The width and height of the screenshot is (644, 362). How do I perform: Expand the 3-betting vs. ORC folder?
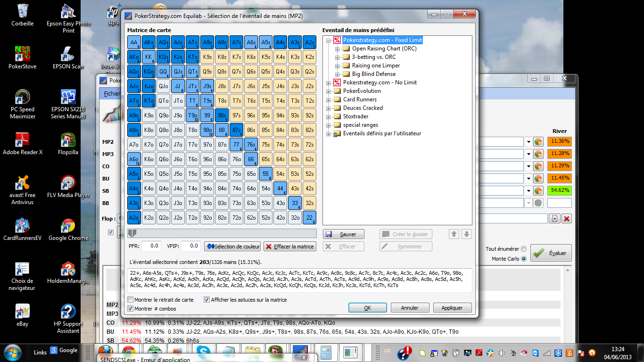click(x=338, y=57)
